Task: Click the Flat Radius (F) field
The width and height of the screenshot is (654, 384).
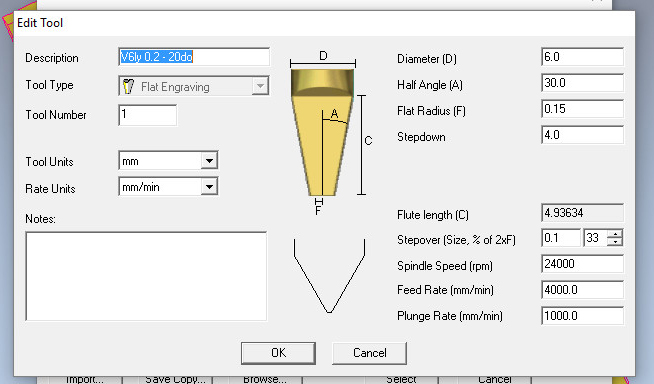Action: (x=582, y=109)
